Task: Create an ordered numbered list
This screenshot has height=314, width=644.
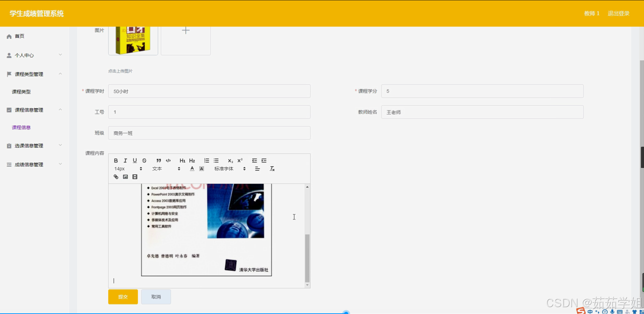Action: (x=207, y=160)
